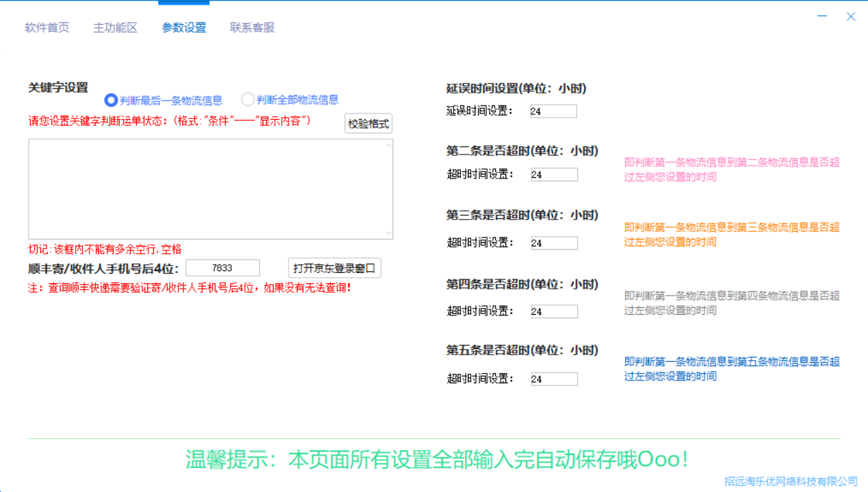
Task: Enable 判断全部物流信息 mode
Action: point(248,99)
